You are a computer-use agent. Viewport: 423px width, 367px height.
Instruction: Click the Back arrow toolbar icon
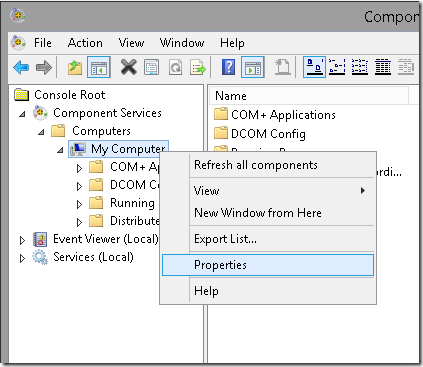21,68
